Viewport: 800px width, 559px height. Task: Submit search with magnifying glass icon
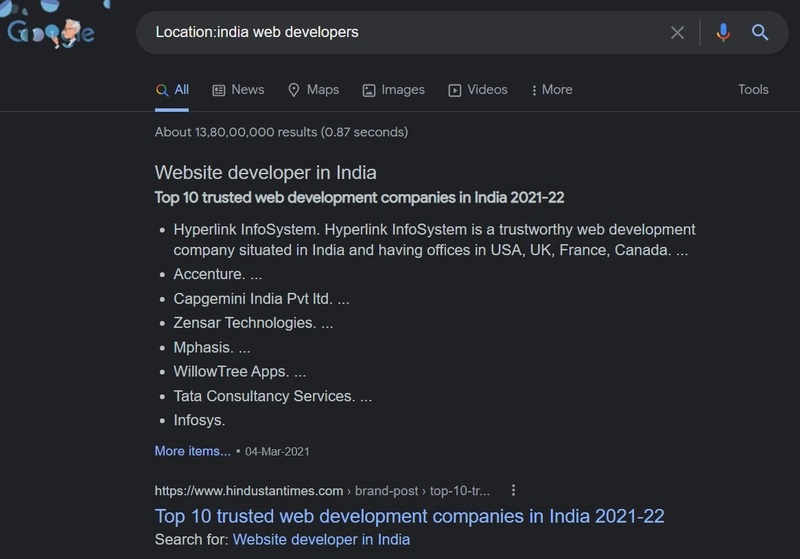pos(760,33)
